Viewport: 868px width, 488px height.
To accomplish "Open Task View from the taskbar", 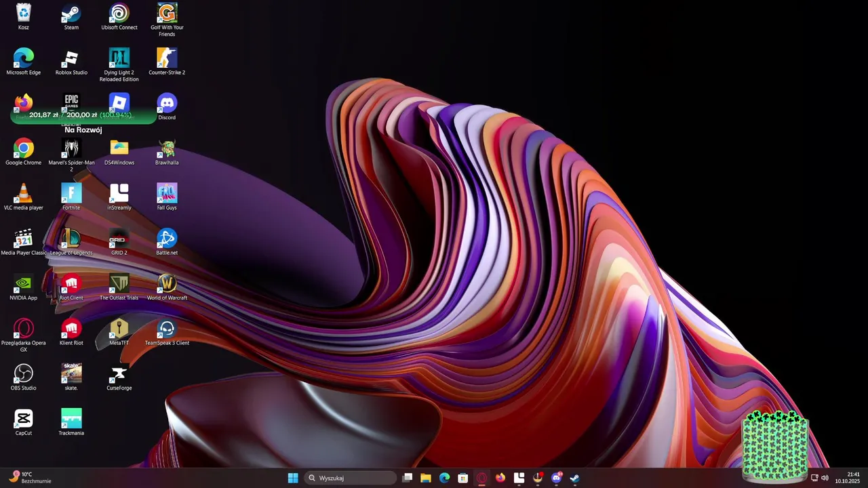I will coord(408,478).
